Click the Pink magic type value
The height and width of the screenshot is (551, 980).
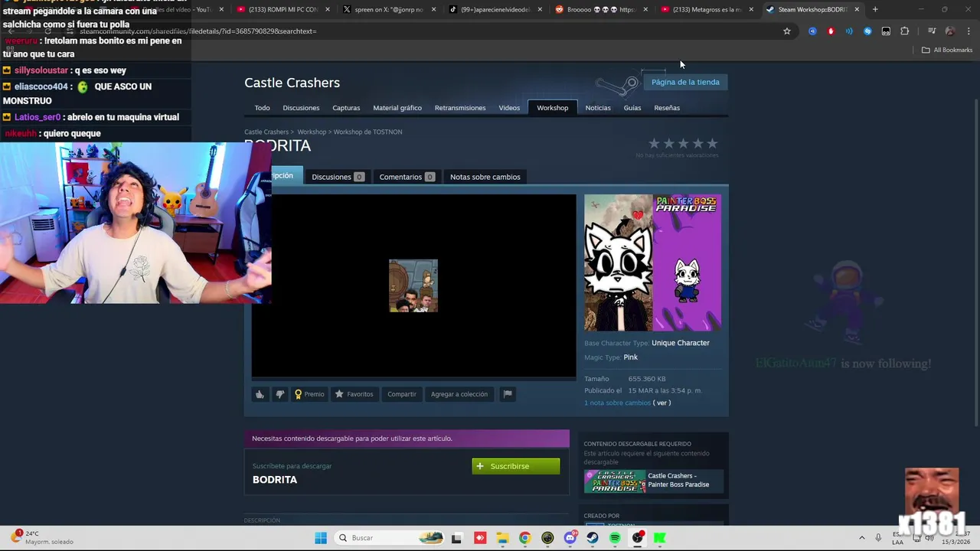[631, 357]
